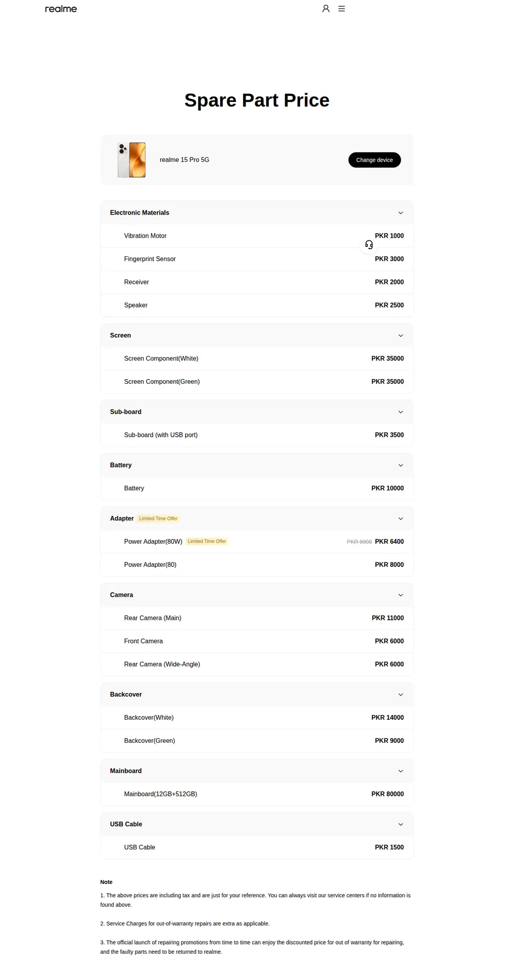The height and width of the screenshot is (980, 514).
Task: Click the realme logo
Action: (61, 9)
